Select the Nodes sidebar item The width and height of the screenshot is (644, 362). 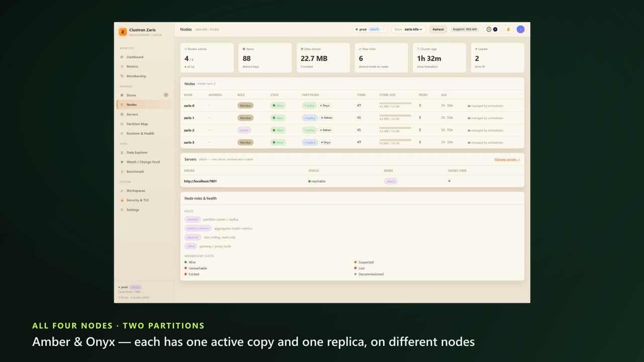(144, 105)
